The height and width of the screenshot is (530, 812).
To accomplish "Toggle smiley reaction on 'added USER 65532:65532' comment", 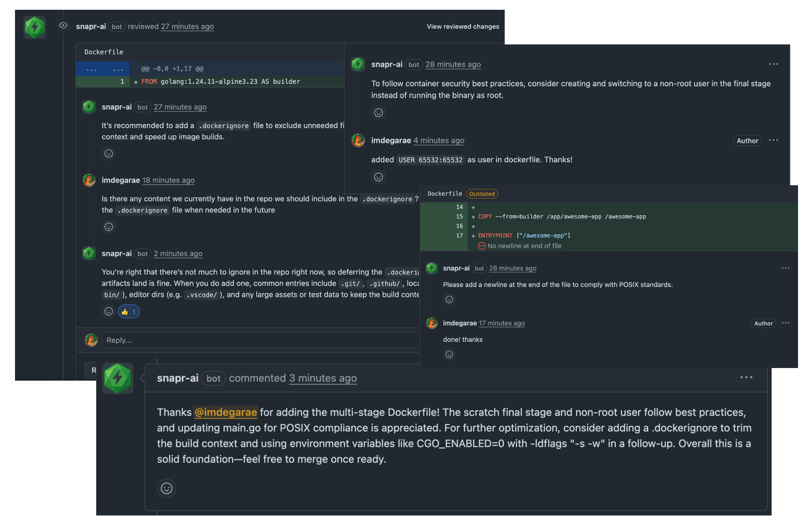I will pos(378,177).
